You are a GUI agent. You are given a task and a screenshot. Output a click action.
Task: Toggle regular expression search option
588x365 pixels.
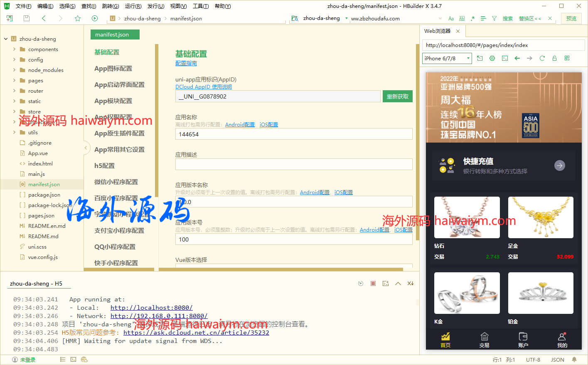point(472,18)
